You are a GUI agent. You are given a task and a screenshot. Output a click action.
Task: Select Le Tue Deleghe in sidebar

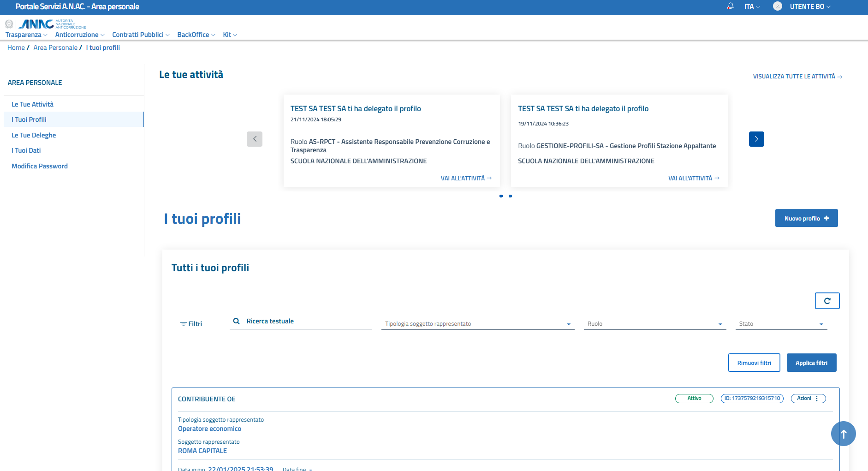click(34, 135)
